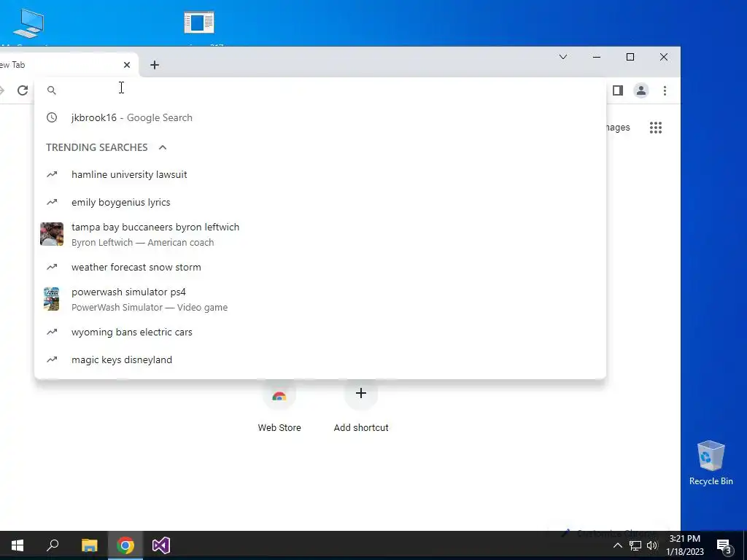Viewport: 747px width, 560px height.
Task: Open the Web Store shortcut
Action: coord(279,405)
